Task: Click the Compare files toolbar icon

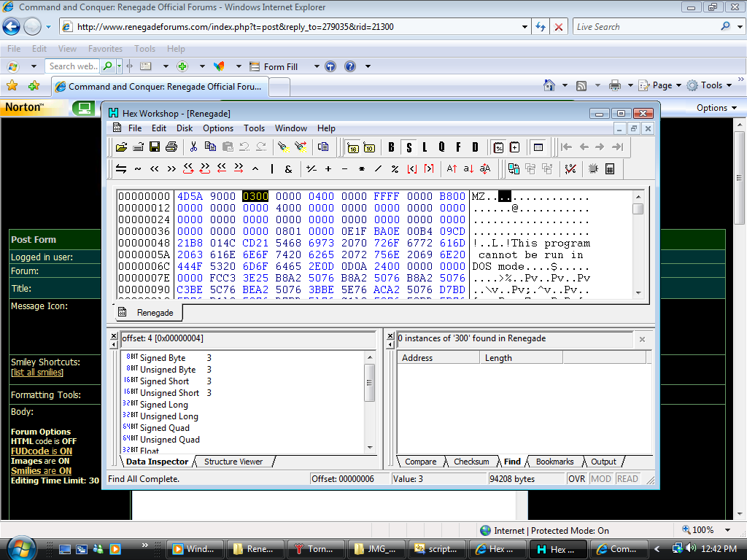Action: coord(514,168)
